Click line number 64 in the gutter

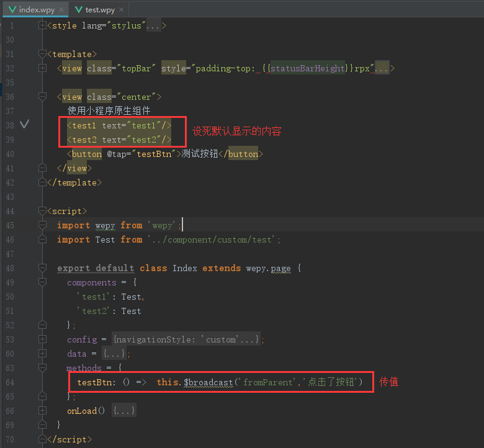[x=10, y=382]
